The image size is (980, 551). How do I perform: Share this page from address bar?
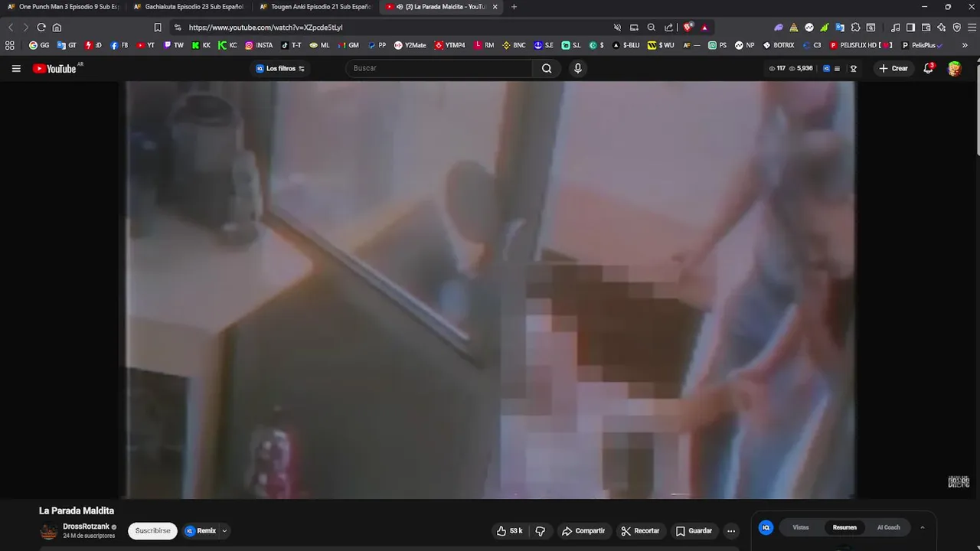click(x=669, y=27)
